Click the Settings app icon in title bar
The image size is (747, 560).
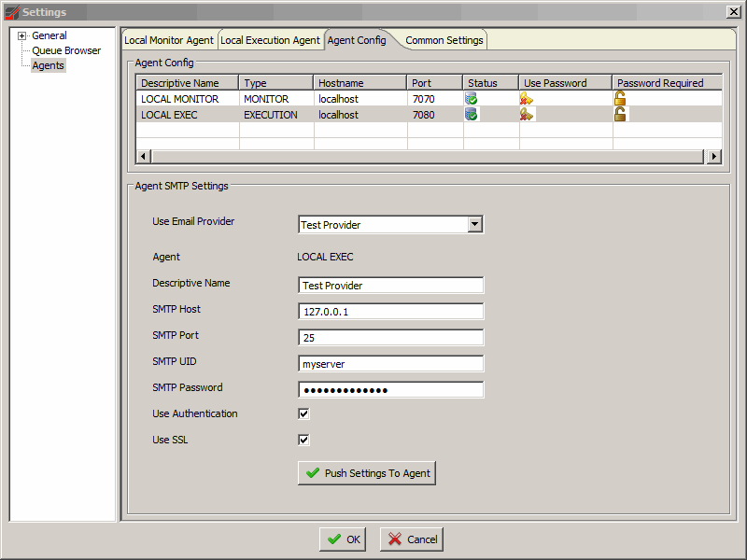(x=12, y=12)
